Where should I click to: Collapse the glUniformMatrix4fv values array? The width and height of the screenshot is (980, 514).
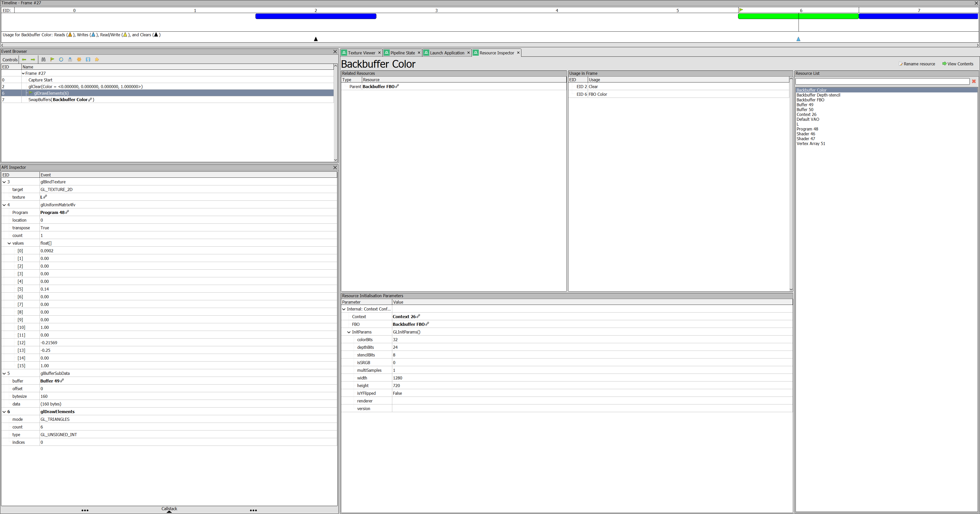pyautogui.click(x=9, y=243)
